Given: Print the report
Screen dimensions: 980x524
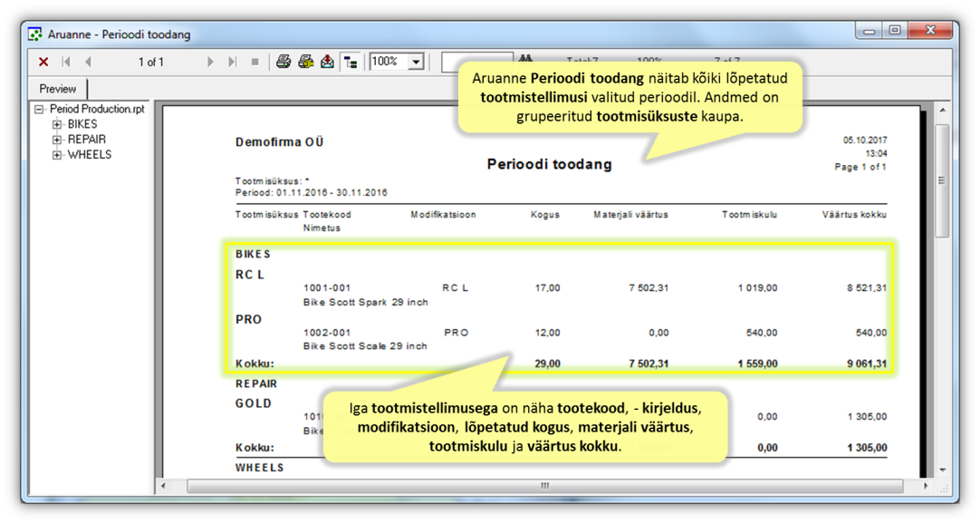Looking at the screenshot, I should click(283, 62).
